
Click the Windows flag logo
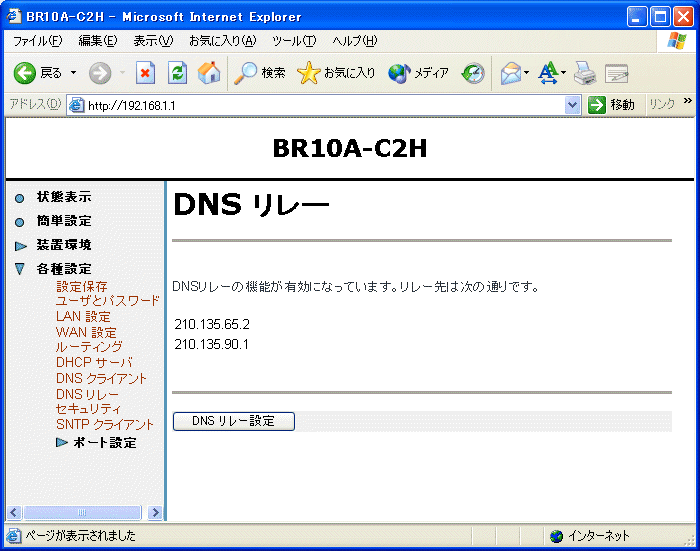(677, 41)
